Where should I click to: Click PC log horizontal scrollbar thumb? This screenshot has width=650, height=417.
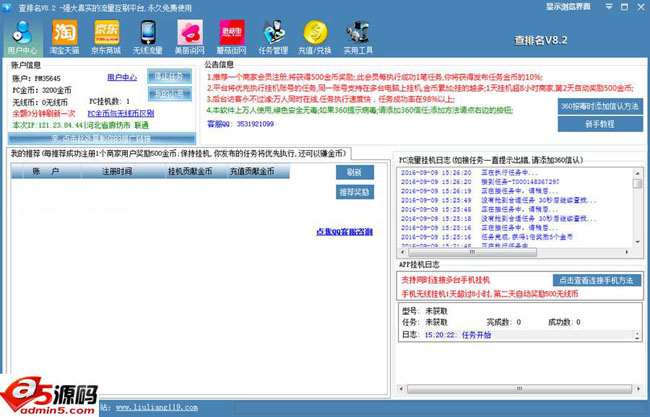(x=471, y=252)
